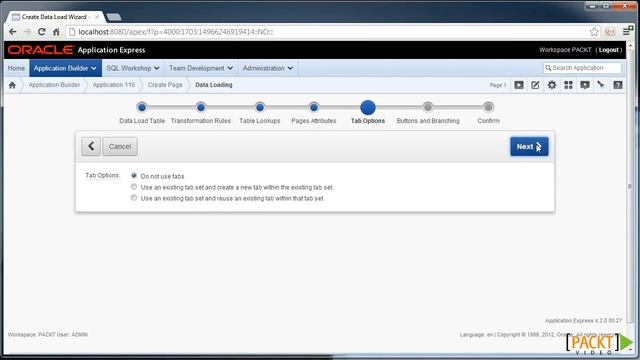The height and width of the screenshot is (360, 640).
Task: Close the Create Data Load Wizard tab
Action: coord(97,17)
